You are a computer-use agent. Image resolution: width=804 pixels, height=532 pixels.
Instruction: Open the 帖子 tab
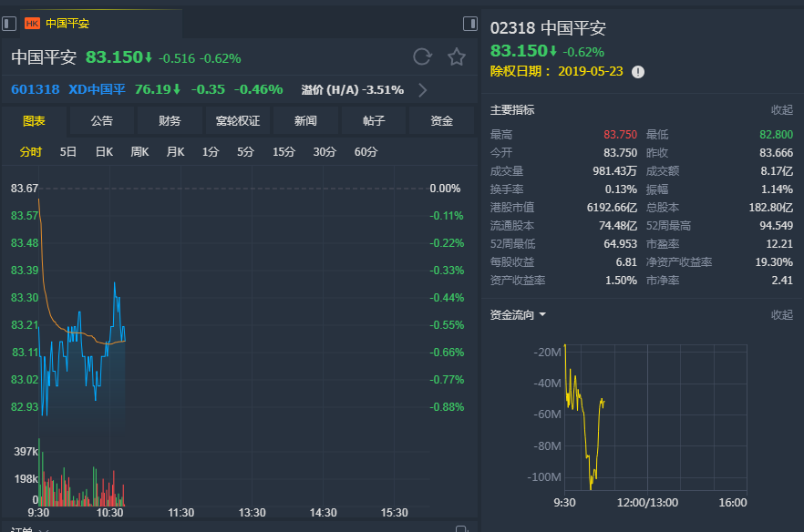pos(374,121)
